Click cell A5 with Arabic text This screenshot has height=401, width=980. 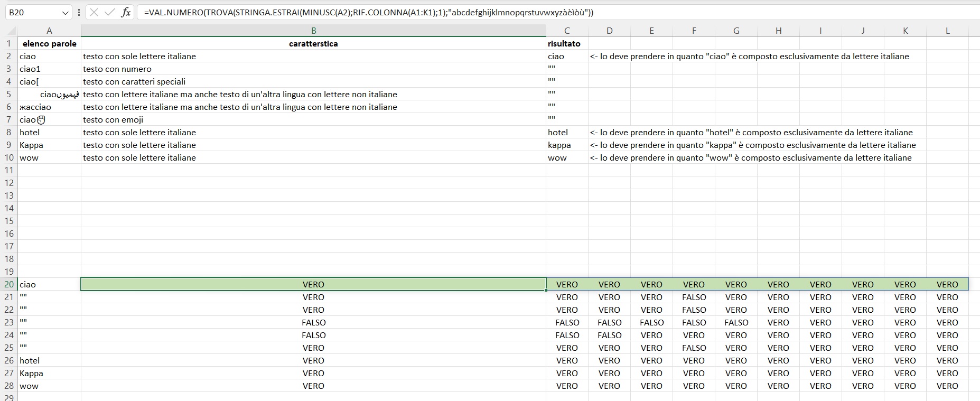tap(49, 94)
